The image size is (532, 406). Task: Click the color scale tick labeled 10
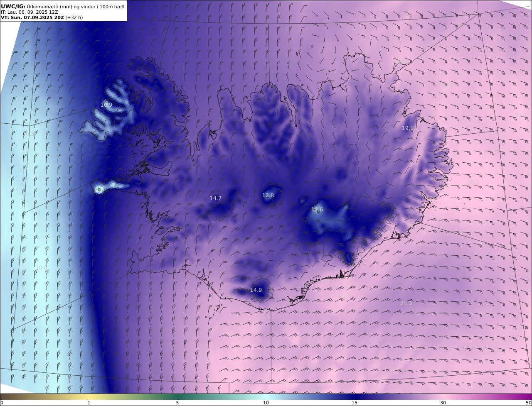click(x=266, y=403)
